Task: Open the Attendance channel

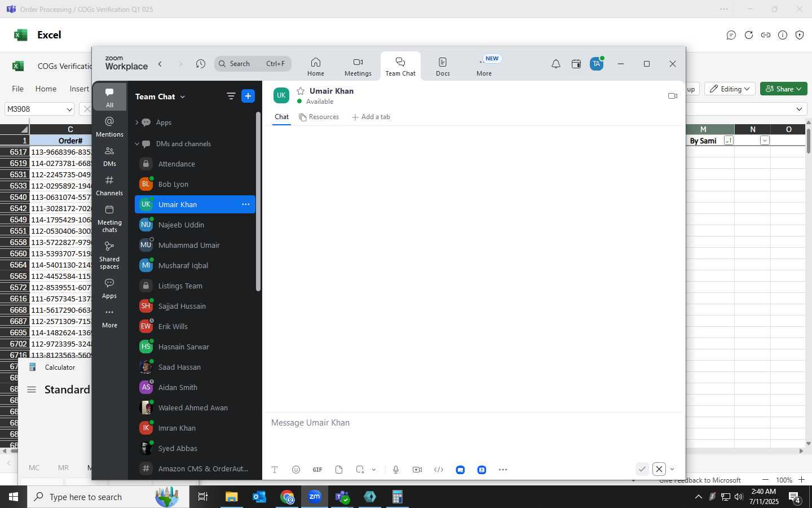Action: click(x=195, y=164)
